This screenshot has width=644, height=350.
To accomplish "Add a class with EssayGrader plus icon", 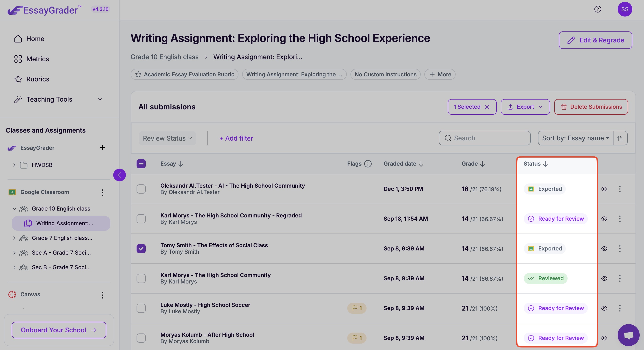I will click(103, 148).
